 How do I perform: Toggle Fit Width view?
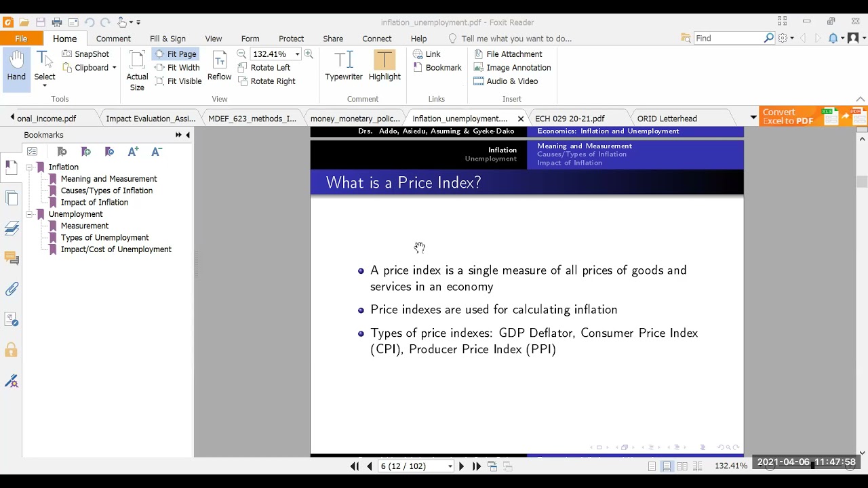[x=177, y=68]
